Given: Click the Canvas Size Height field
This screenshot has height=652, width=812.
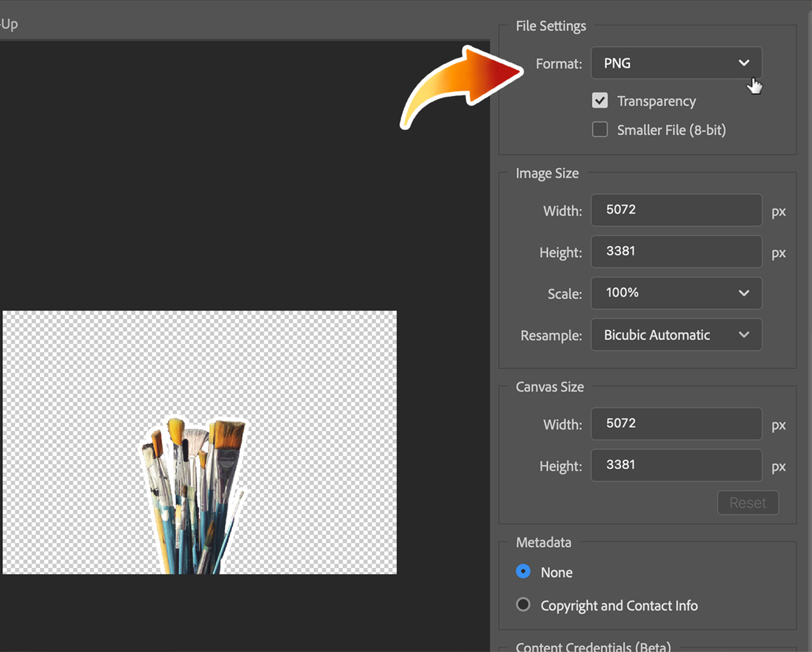Looking at the screenshot, I should 676,465.
